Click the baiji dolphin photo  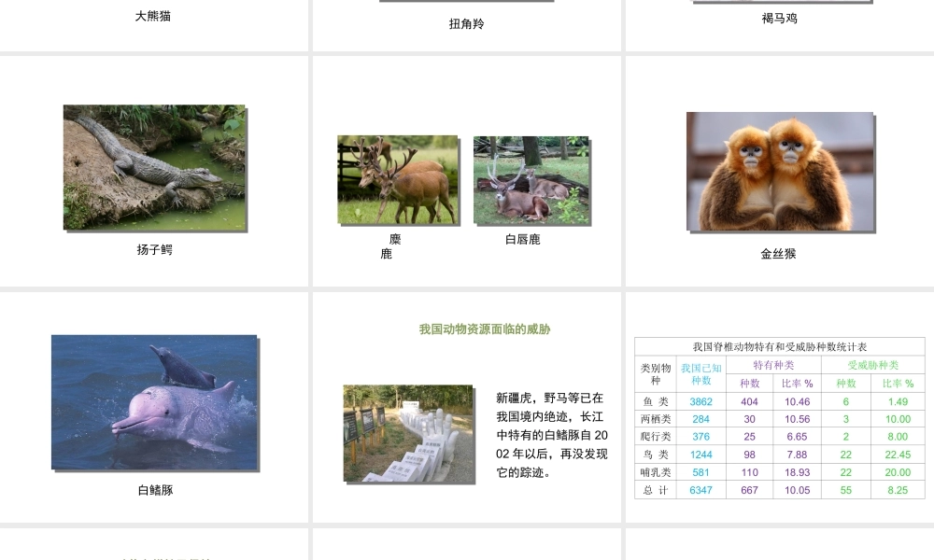154,402
